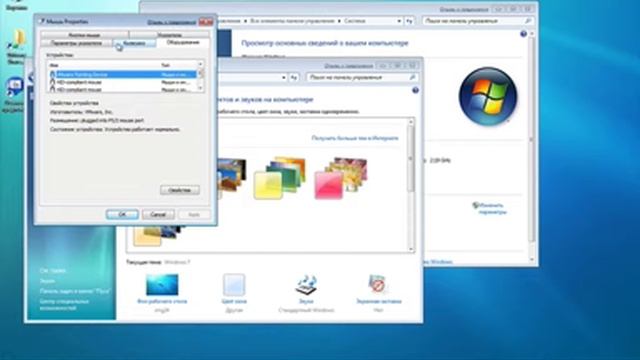Open the Параметры указателя tab

[x=77, y=43]
